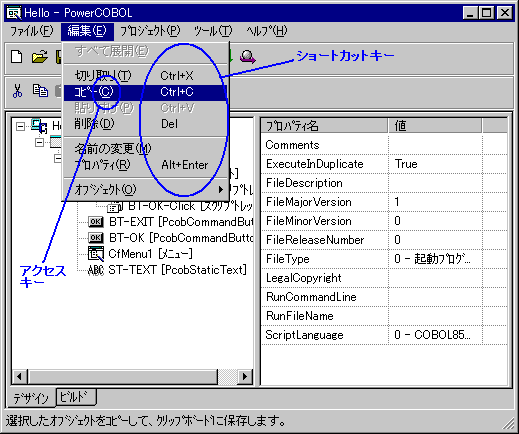The width and height of the screenshot is (519, 434).
Task: Open the ファイル(F) menu
Action: tap(32, 31)
